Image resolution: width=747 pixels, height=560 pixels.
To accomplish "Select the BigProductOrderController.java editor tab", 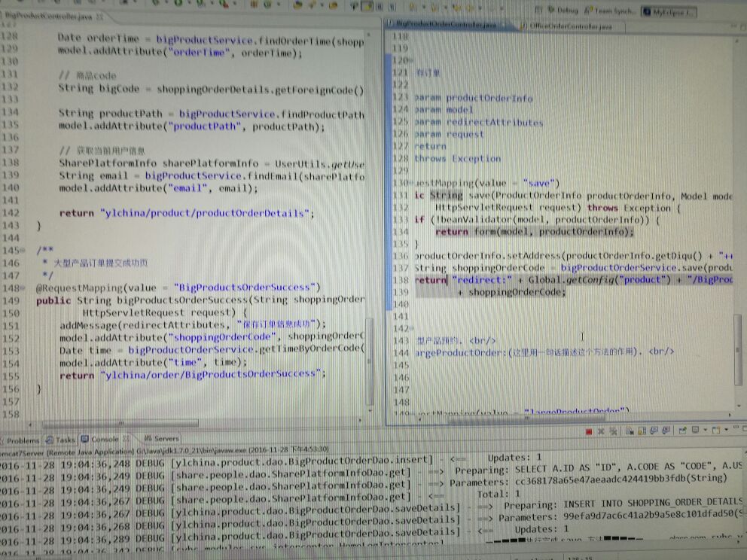I will [x=446, y=25].
